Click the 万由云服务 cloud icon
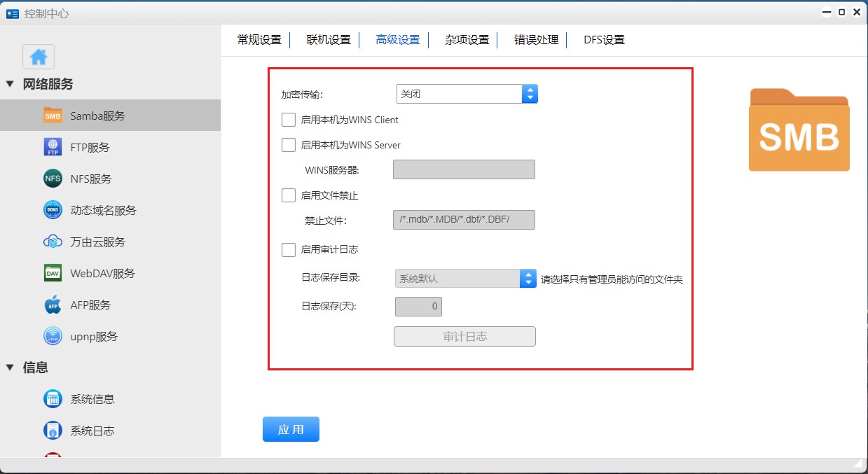The image size is (868, 474). tap(53, 242)
